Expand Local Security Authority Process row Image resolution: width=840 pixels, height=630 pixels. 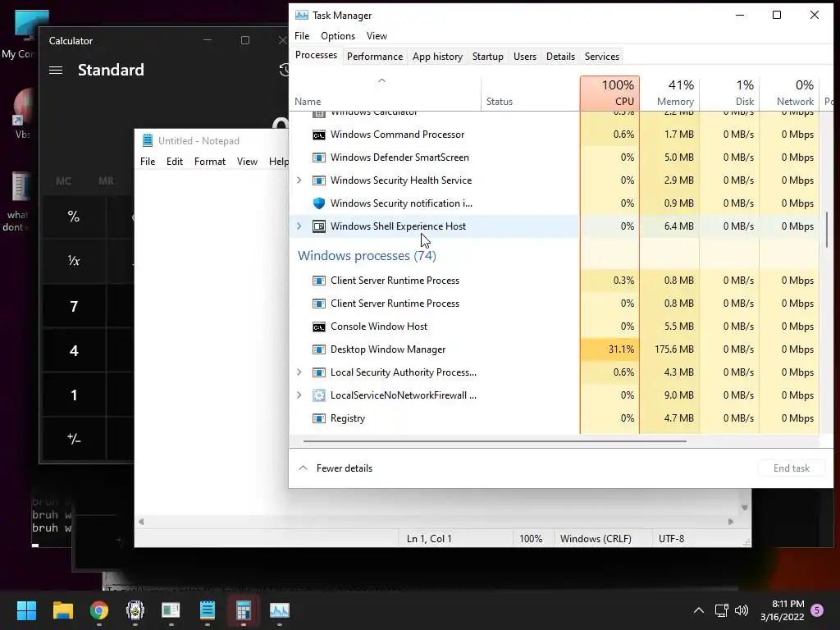(x=299, y=372)
